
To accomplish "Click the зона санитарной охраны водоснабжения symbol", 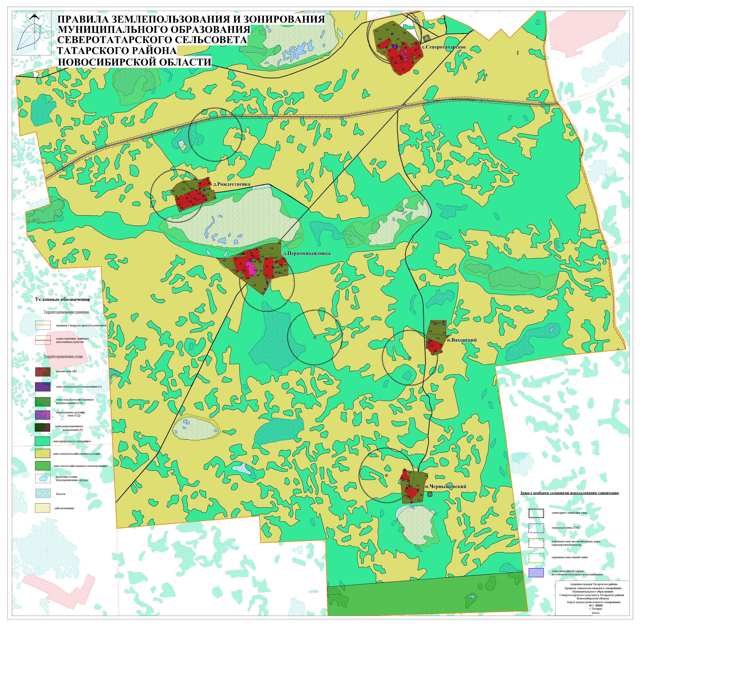I will click(536, 572).
